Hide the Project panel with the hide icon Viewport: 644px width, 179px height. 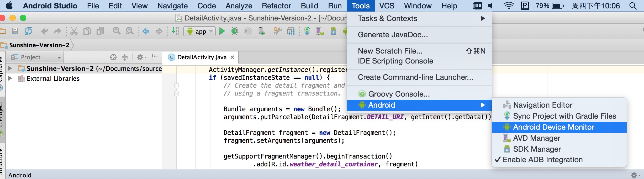click(155, 57)
